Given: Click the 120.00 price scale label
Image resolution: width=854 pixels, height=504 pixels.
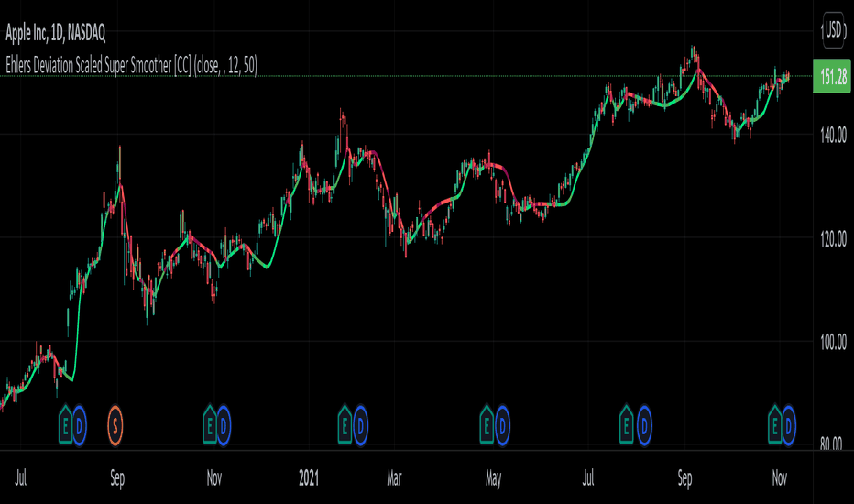Looking at the screenshot, I should (833, 238).
